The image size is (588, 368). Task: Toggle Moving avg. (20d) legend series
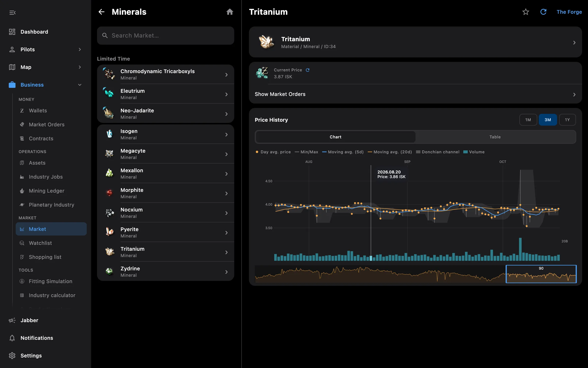390,152
